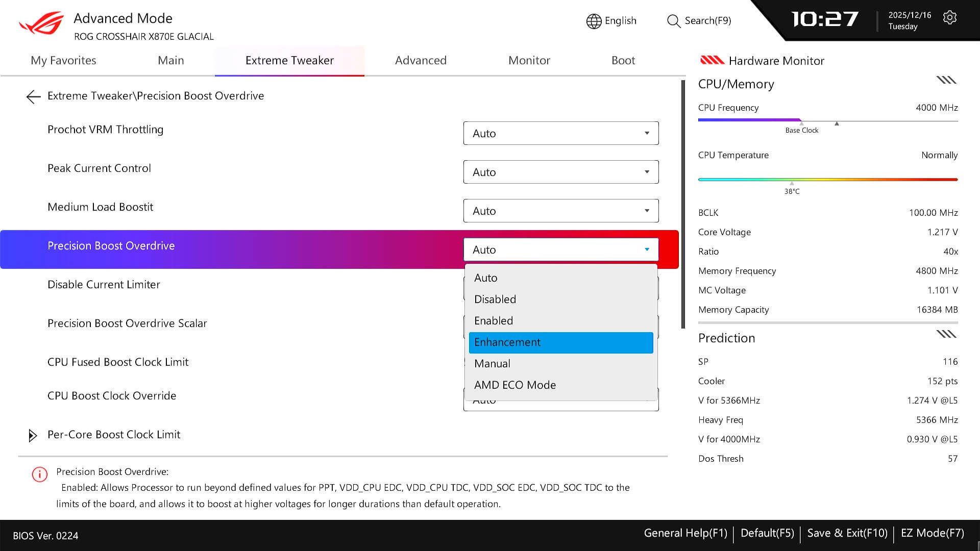Expand Per-Core Boost Clock Limit submenu
980x551 pixels.
[33, 435]
